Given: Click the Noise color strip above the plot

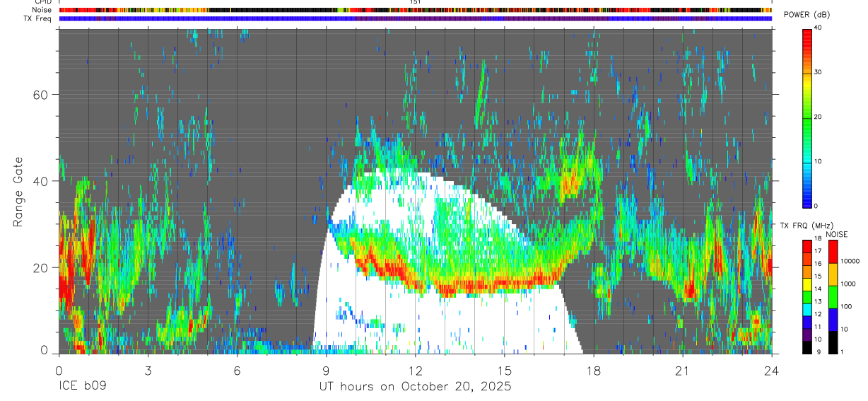Looking at the screenshot, I should pyautogui.click(x=415, y=10).
